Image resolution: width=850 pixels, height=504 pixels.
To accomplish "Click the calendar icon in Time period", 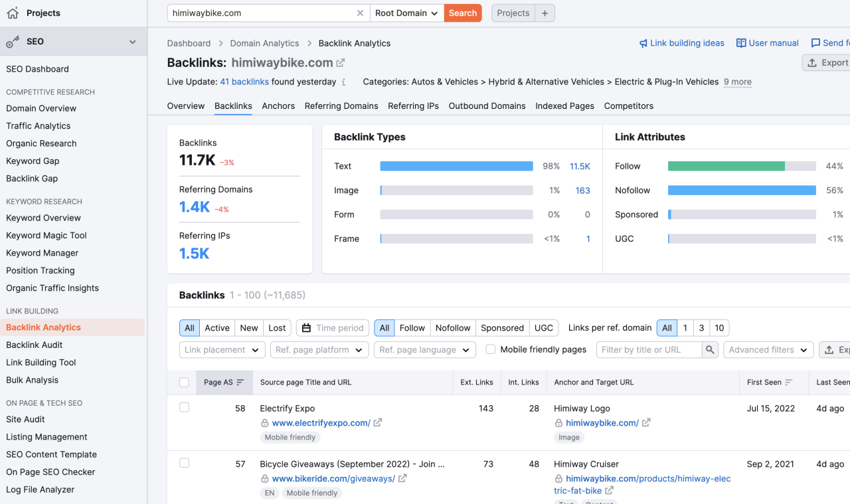I will pos(306,328).
